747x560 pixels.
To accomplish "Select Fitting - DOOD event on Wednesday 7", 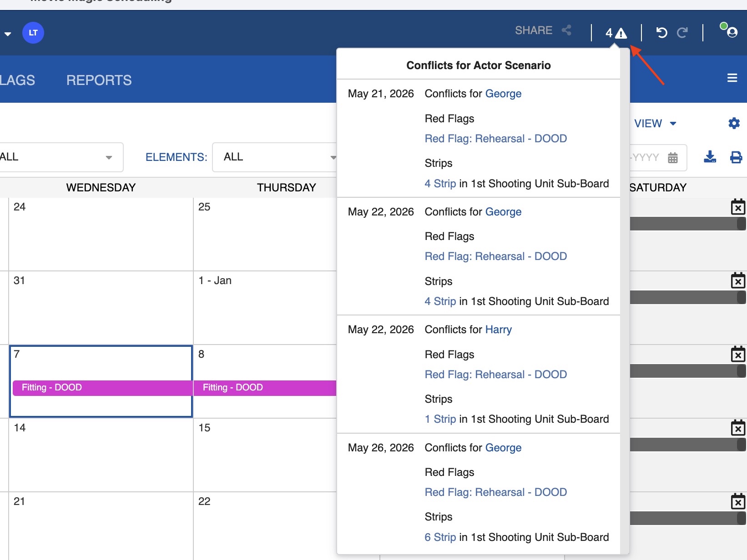I will (x=102, y=388).
